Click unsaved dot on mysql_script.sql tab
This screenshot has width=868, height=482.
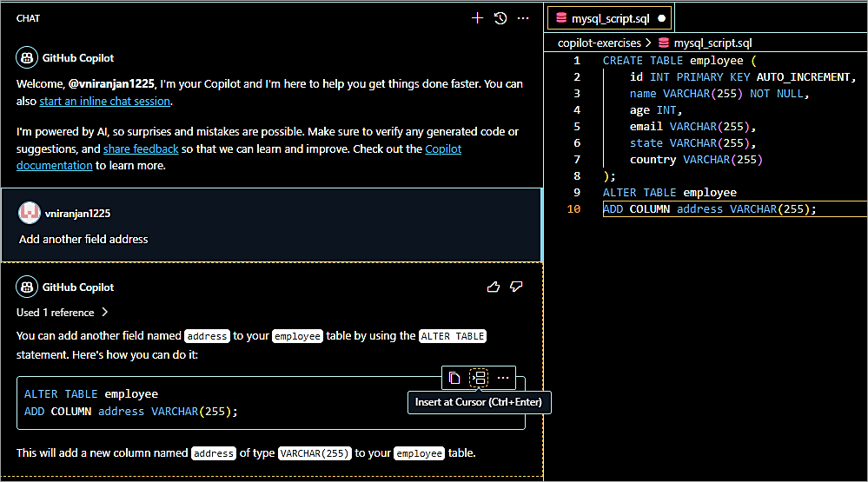pos(661,17)
